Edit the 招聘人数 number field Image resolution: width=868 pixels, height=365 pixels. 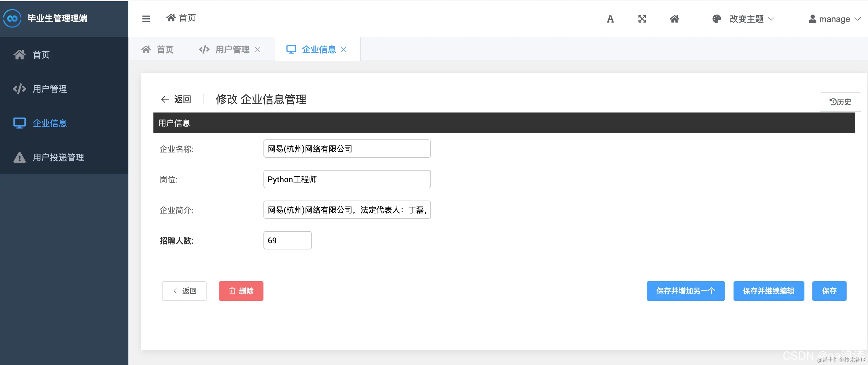point(287,240)
